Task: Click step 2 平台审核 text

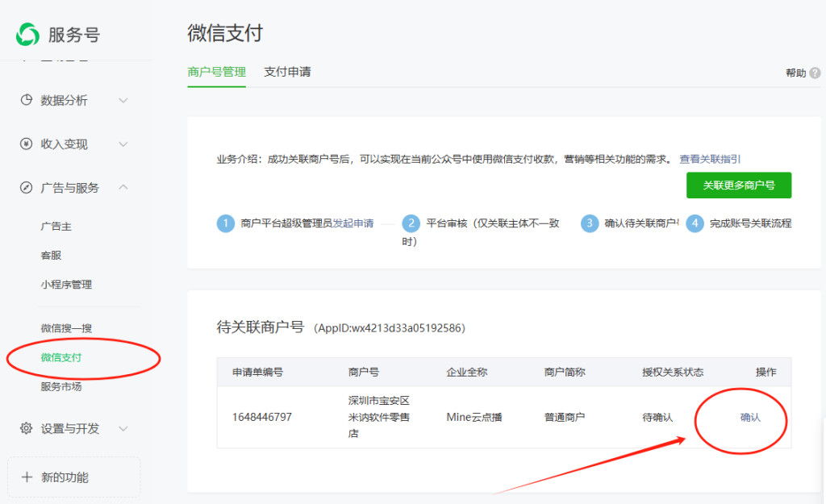Action: click(x=481, y=232)
